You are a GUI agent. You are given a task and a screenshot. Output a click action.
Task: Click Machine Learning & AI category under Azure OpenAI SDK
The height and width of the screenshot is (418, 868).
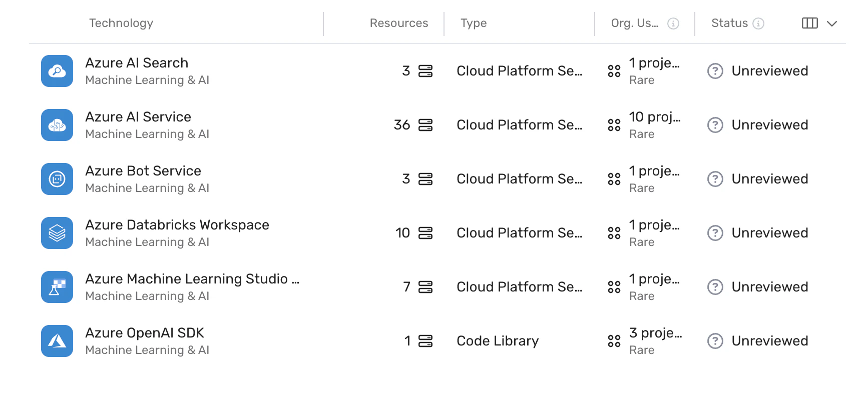tap(147, 350)
